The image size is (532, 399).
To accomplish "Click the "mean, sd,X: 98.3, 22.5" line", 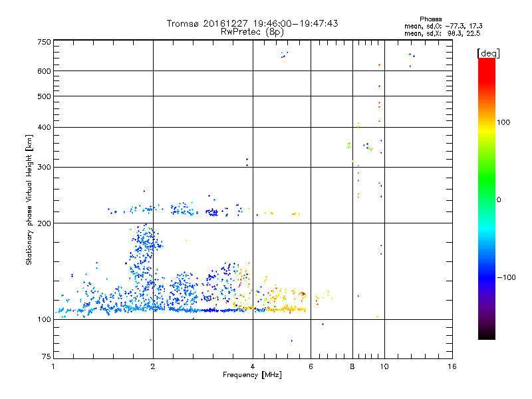I will (442, 33).
